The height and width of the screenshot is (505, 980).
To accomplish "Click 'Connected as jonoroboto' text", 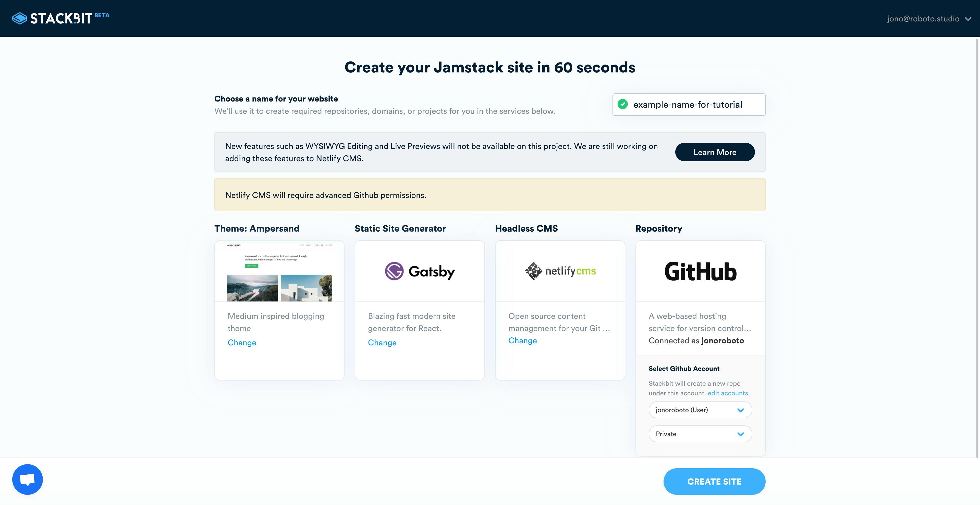I will [x=696, y=341].
